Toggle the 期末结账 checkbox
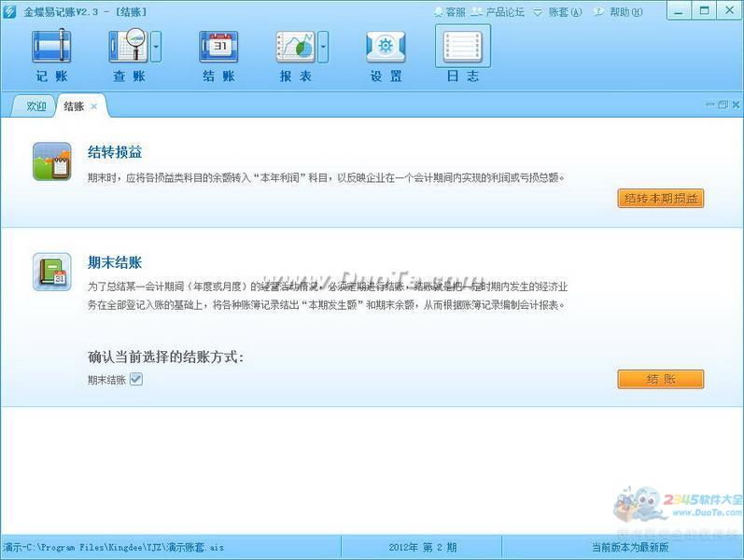Screen dimensions: 744x560 (x=135, y=379)
